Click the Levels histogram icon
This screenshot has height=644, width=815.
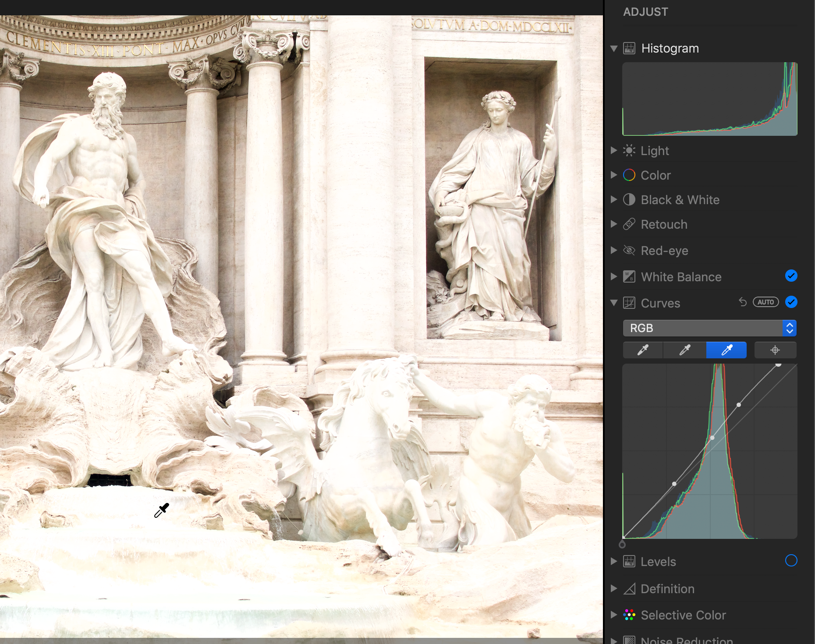click(629, 561)
